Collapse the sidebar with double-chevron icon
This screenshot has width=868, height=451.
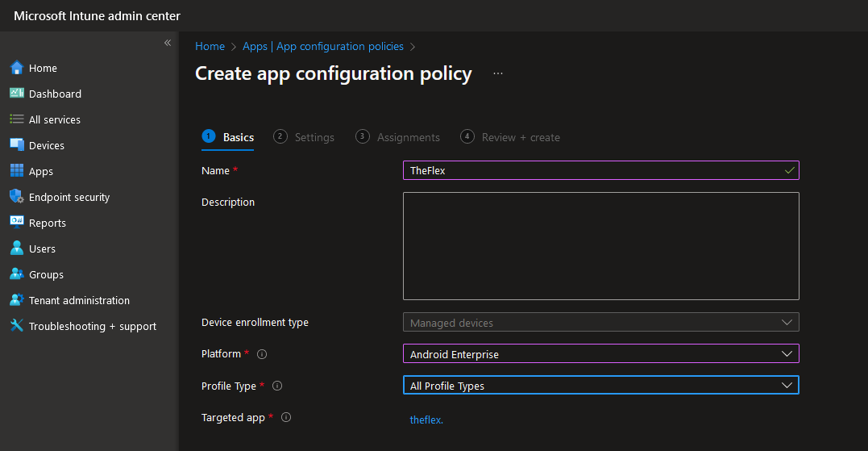point(167,43)
